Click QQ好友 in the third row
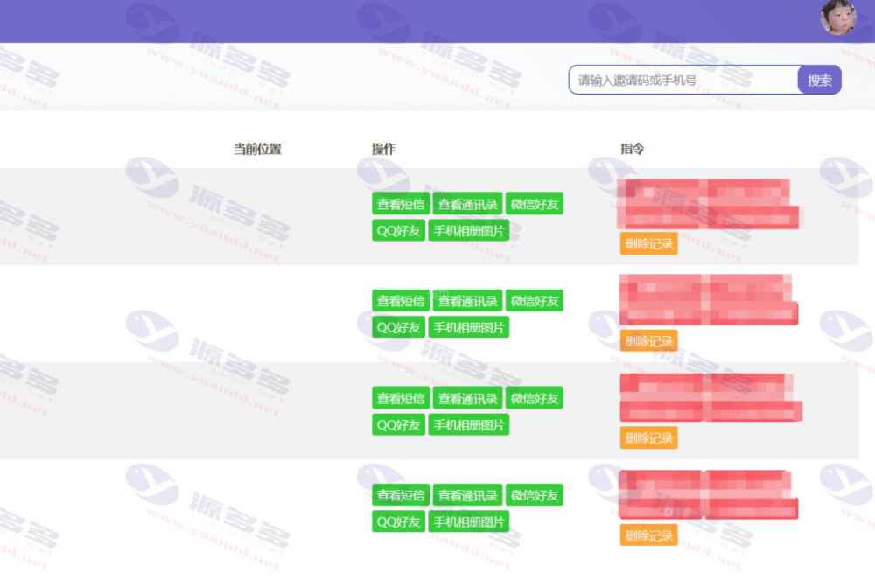875x588 pixels. click(x=398, y=425)
